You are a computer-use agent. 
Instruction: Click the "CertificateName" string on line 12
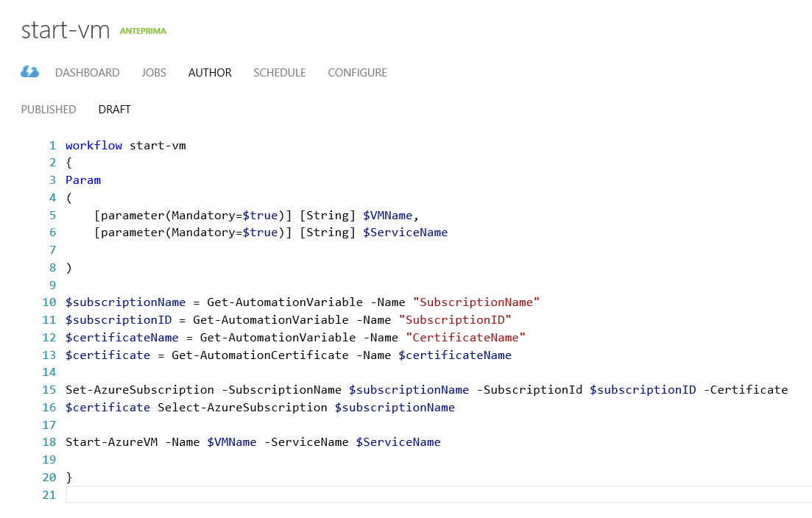[465, 338]
